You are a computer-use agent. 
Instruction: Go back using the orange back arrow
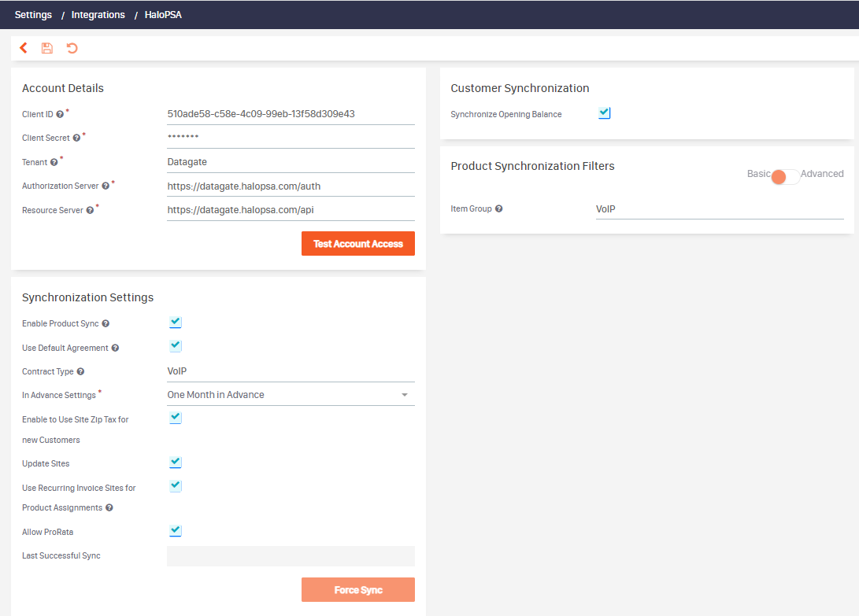tap(24, 48)
